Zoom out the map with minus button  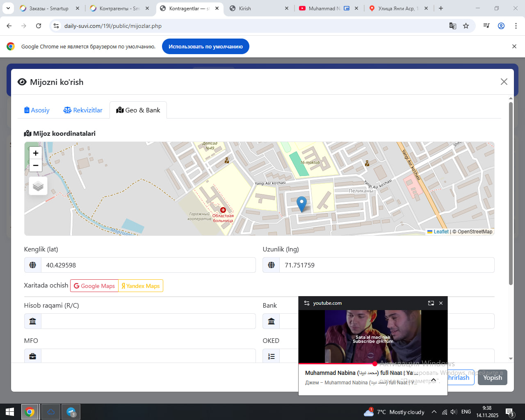[36, 165]
